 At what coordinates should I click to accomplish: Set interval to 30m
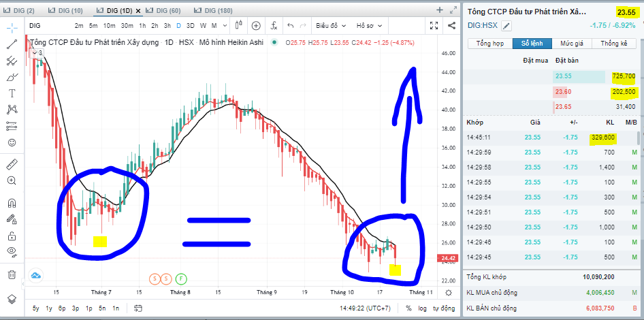(x=127, y=25)
